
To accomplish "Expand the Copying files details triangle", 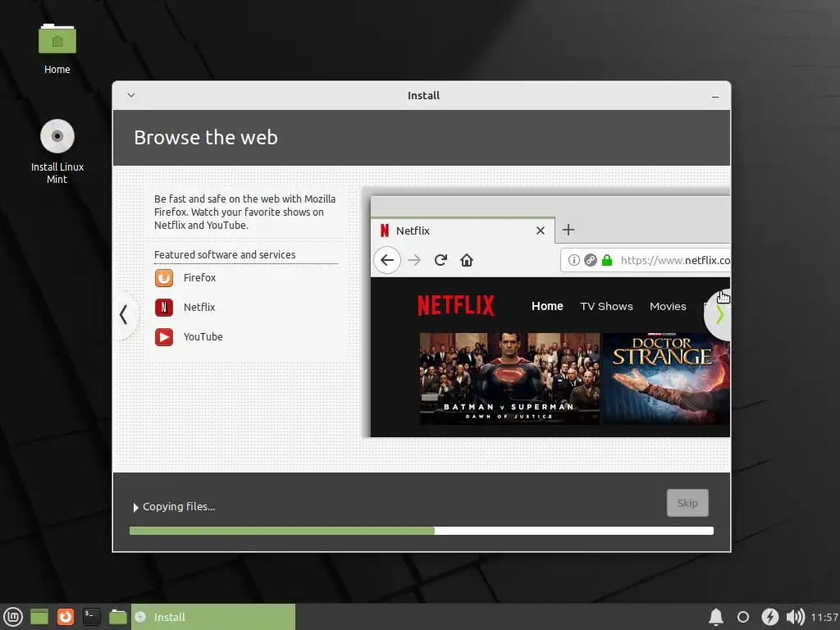I will pos(135,507).
